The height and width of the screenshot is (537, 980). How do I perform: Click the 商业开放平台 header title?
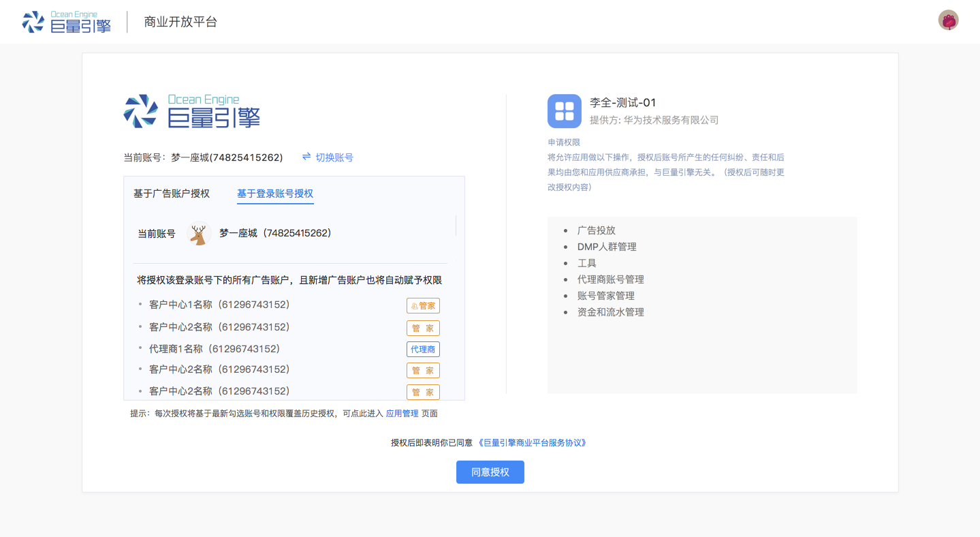180,22
